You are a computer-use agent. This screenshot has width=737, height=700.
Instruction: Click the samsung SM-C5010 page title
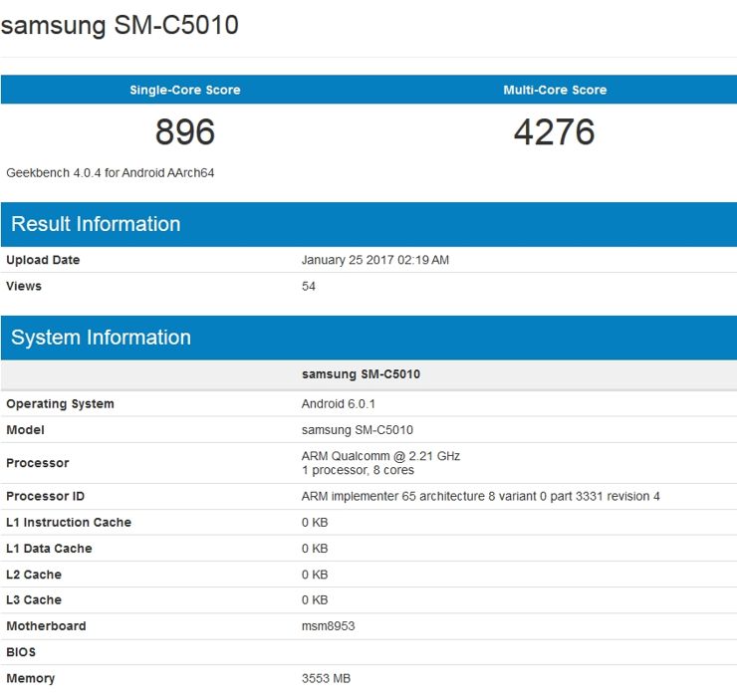coord(120,25)
